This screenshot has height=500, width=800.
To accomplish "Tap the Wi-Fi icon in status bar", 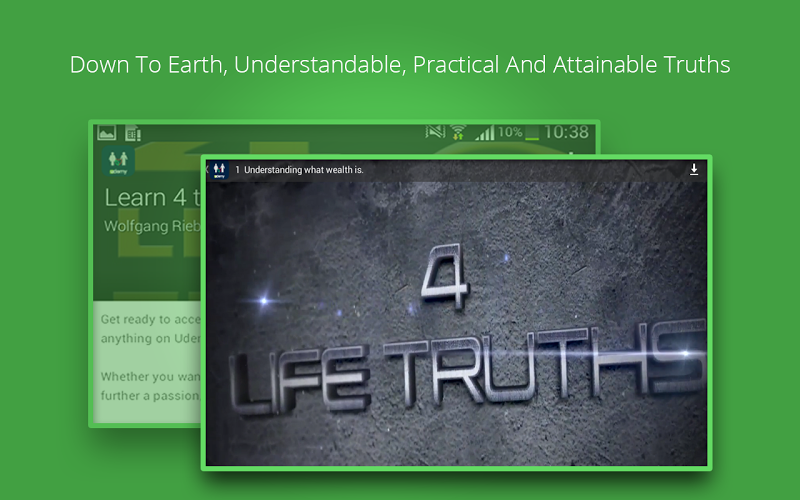I will [458, 132].
